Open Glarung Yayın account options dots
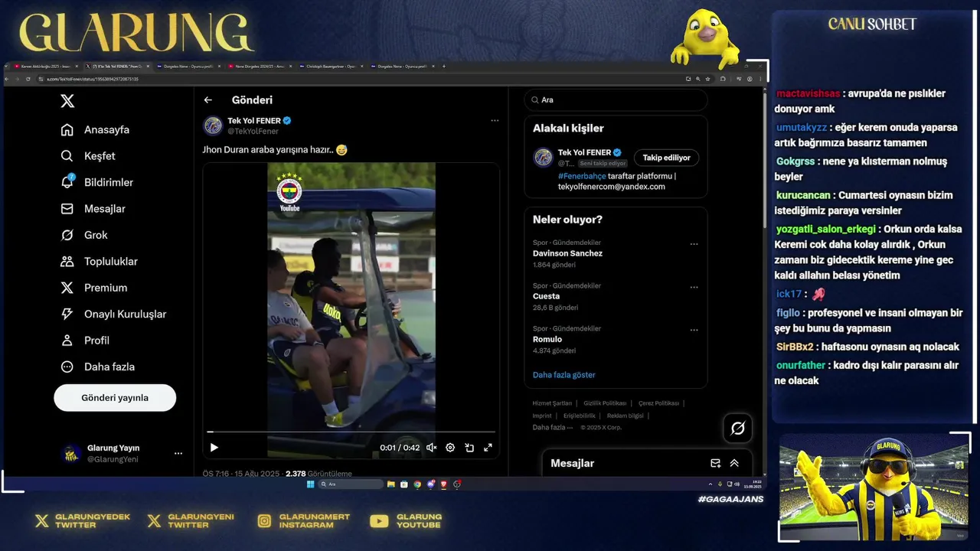 (178, 453)
